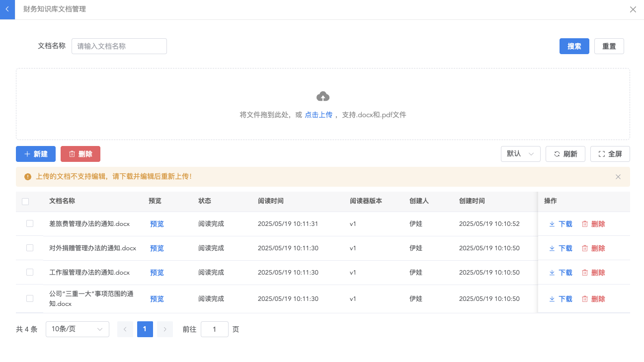
Task: Click the 共 4 条 total count
Action: click(27, 329)
